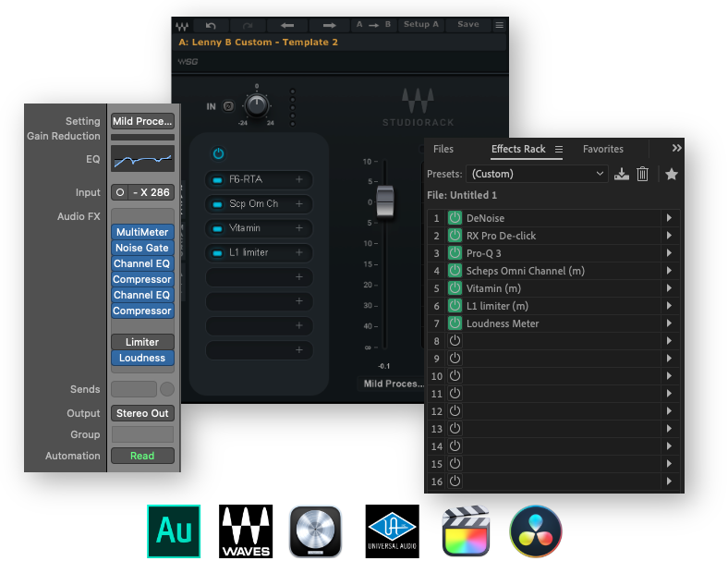Select the Effects Rack tab
This screenshot has width=728, height=561.
coord(518,149)
